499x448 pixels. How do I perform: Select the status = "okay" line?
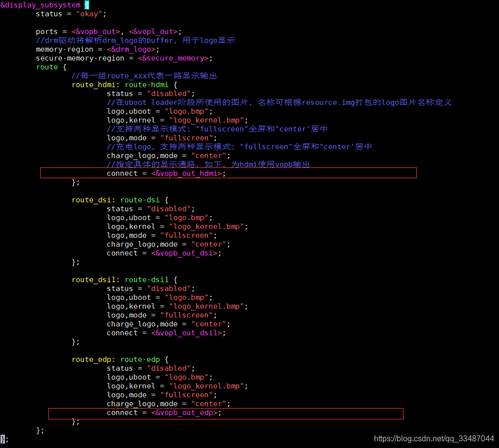pyautogui.click(x=71, y=14)
